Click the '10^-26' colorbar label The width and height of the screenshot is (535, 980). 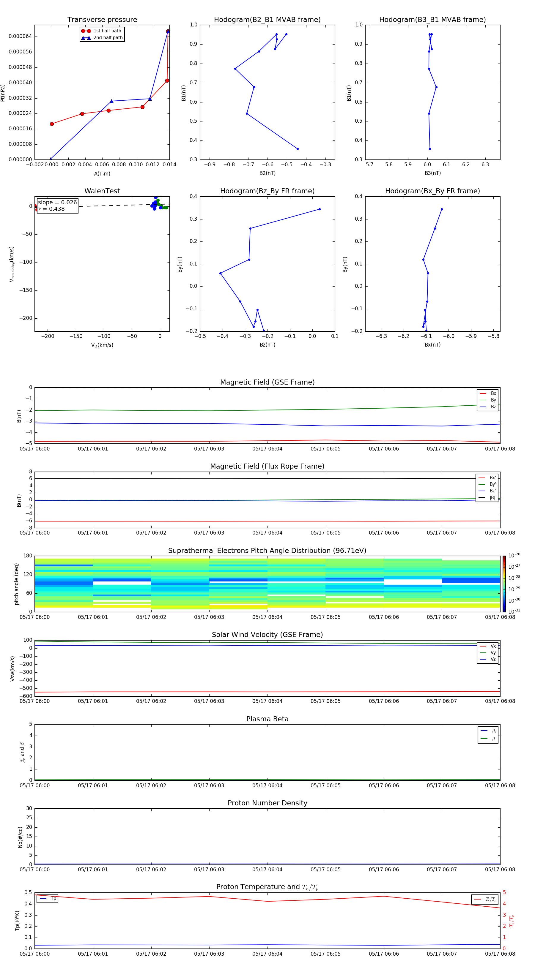tap(514, 555)
